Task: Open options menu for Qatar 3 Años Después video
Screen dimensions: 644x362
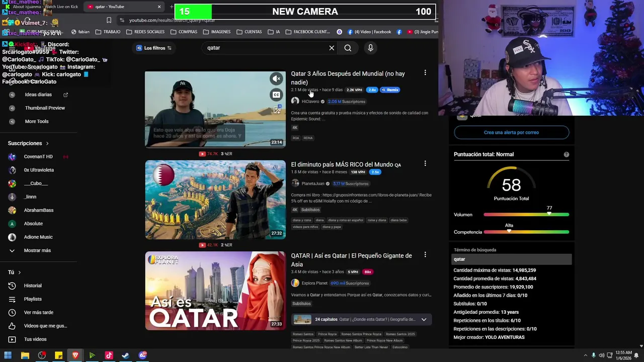Action: tap(425, 73)
